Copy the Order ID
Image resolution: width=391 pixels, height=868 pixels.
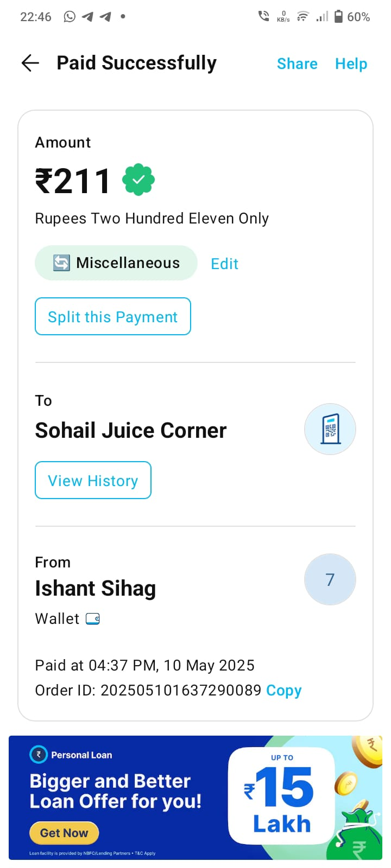pos(283,691)
